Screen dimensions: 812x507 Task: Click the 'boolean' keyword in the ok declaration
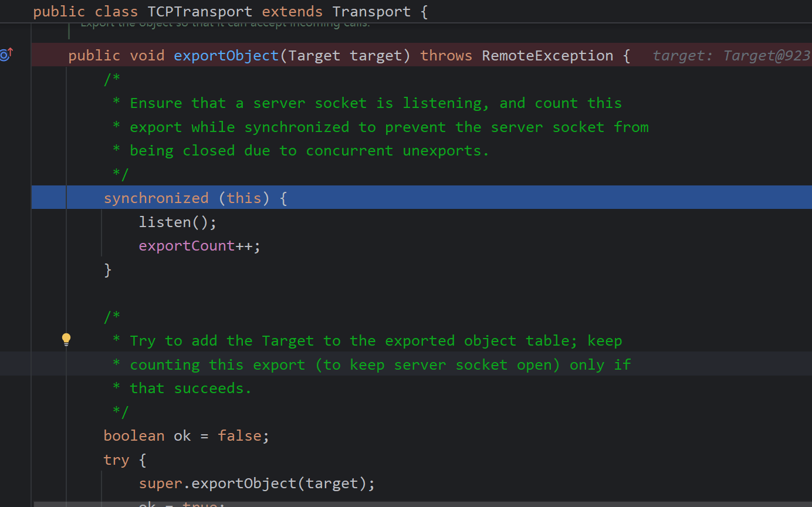click(134, 436)
